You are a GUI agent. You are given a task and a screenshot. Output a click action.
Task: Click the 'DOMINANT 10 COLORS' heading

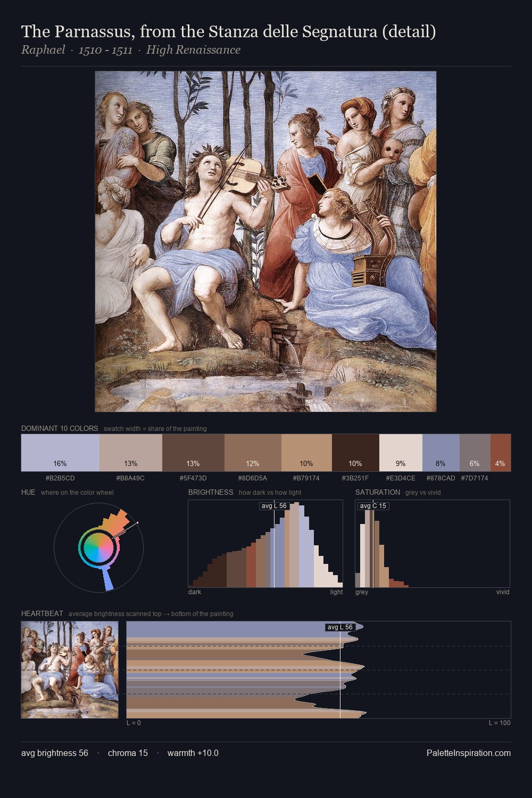coord(60,428)
